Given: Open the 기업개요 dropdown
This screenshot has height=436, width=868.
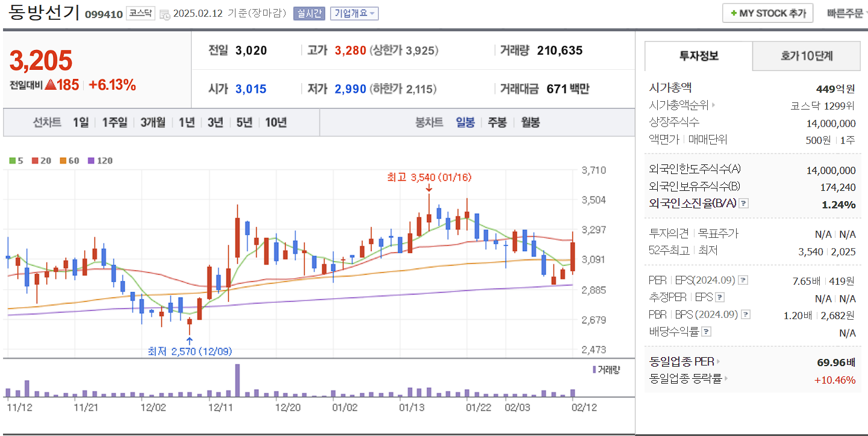Looking at the screenshot, I should click(x=352, y=13).
